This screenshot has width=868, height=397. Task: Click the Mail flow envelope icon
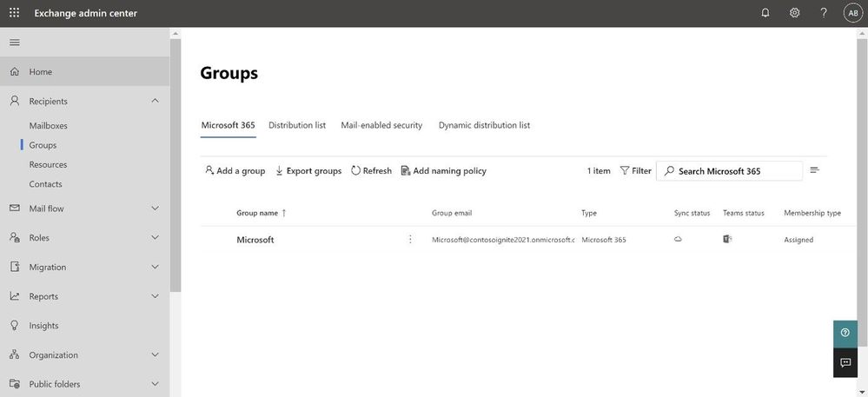point(15,208)
